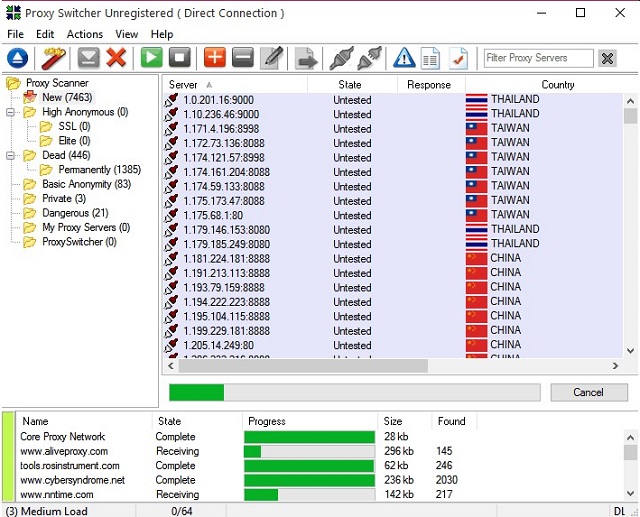Select the Private (3) folder

(64, 199)
